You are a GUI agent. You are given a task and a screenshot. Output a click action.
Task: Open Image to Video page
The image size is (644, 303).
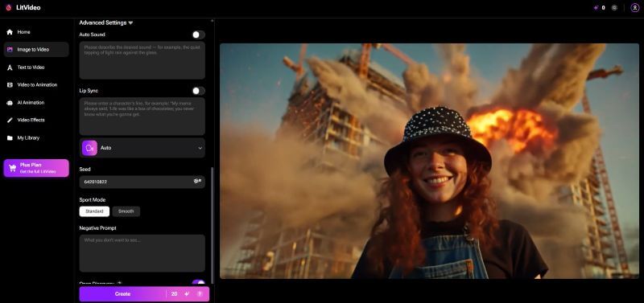point(36,50)
